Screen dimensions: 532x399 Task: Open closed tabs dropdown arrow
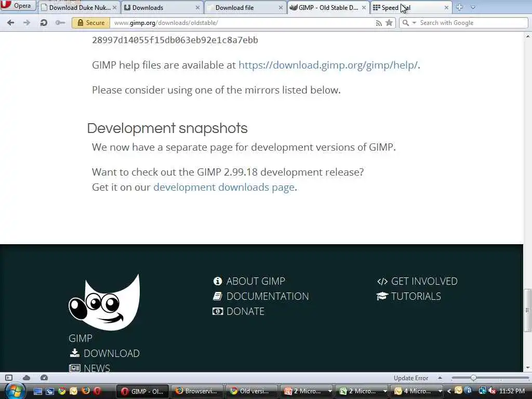(473, 7)
